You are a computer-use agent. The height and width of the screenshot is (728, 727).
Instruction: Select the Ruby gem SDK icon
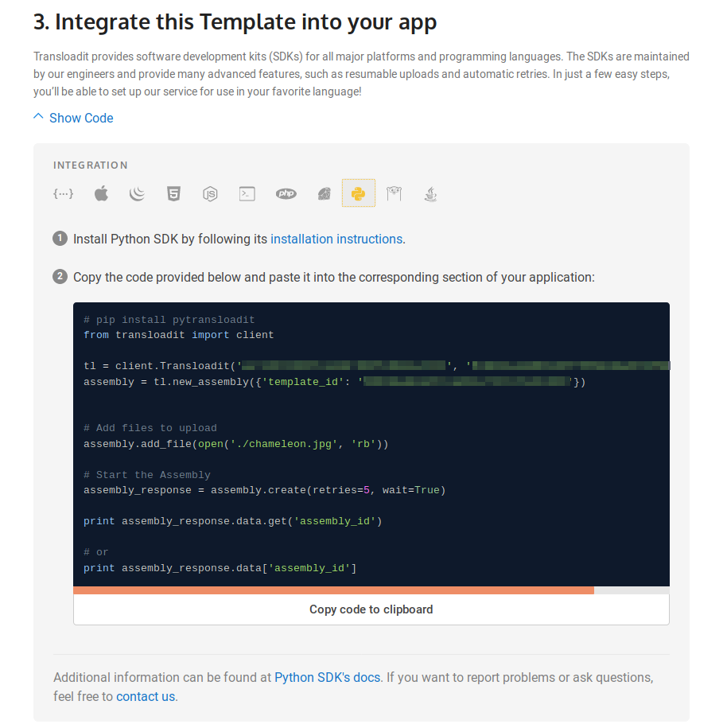coord(323,193)
